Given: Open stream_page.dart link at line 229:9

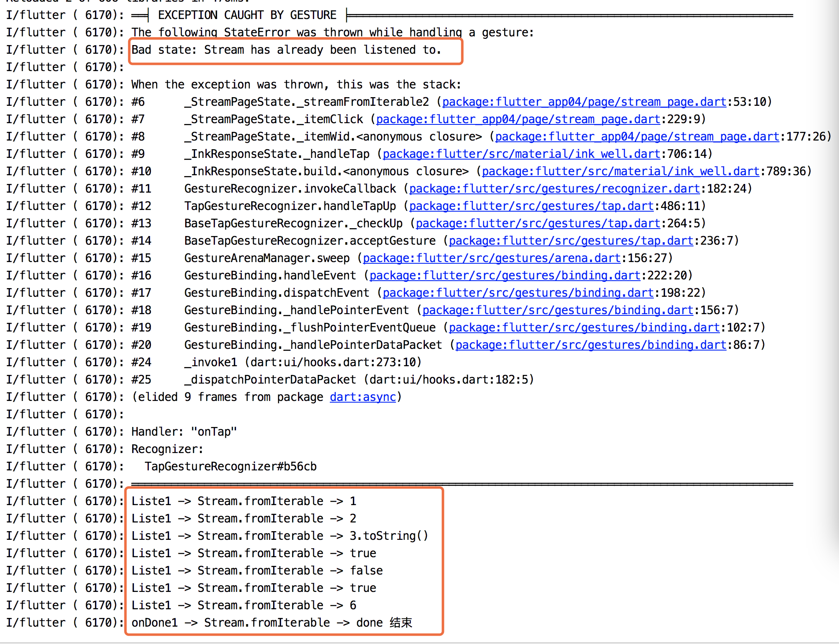Looking at the screenshot, I should click(x=518, y=119).
